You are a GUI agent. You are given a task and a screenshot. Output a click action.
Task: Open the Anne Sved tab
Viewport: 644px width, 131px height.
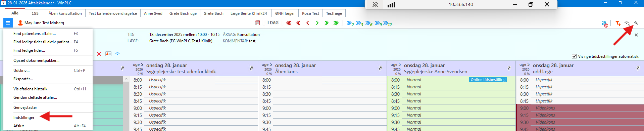pyautogui.click(x=153, y=13)
